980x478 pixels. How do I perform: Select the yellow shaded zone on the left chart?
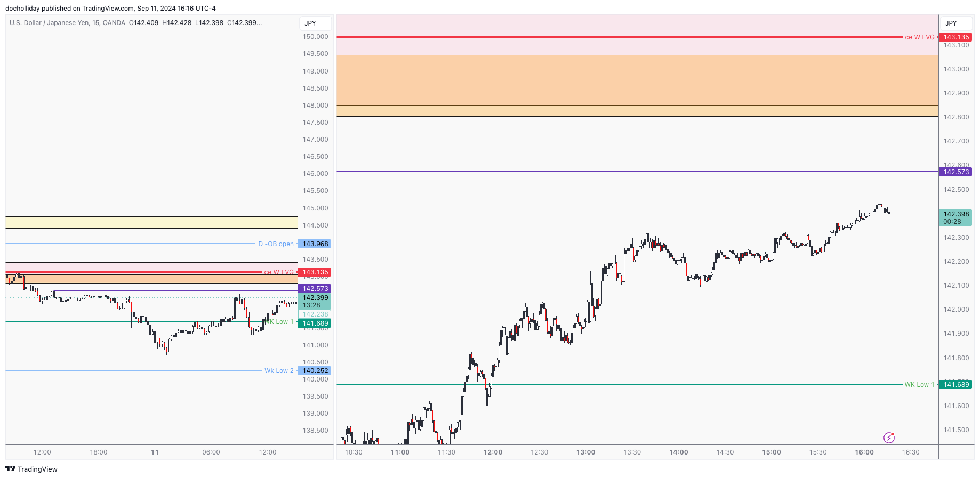(x=151, y=222)
